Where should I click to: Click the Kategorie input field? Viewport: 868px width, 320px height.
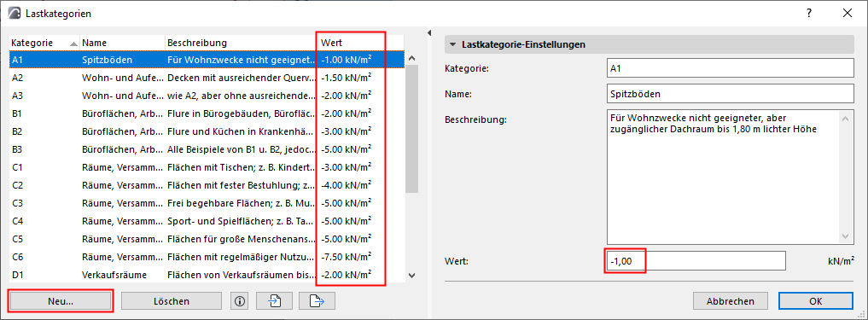[730, 68]
